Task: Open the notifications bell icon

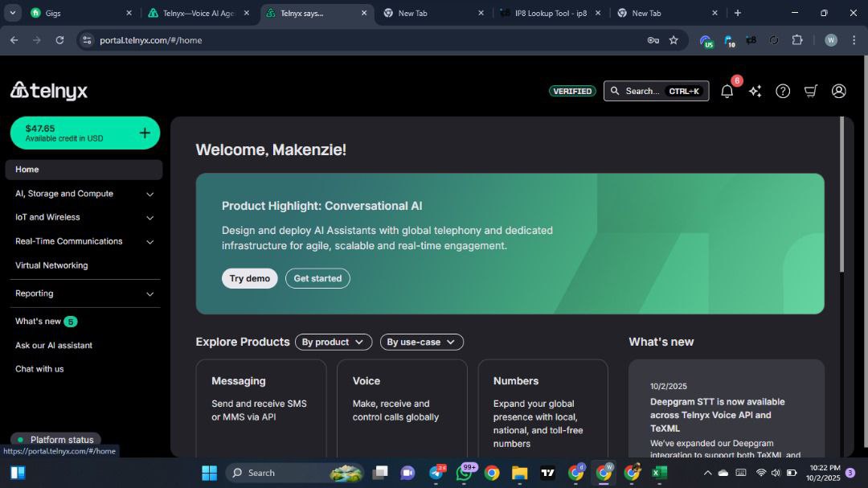Action: (727, 92)
